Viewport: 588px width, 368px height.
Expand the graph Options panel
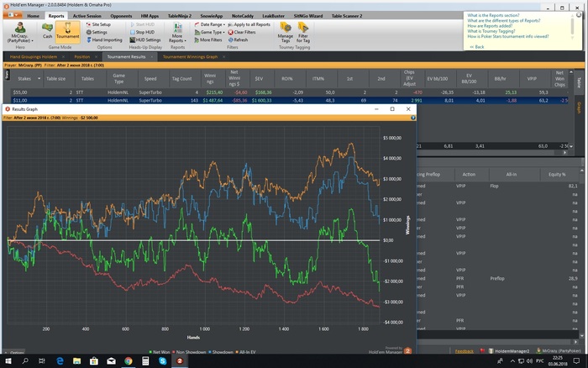tap(15, 353)
